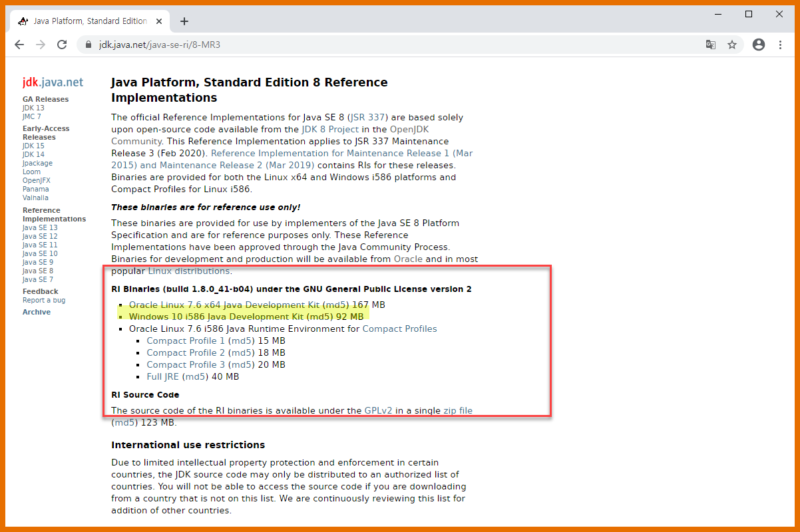This screenshot has width=800, height=532.
Task: Maximize the Chrome window
Action: [749, 14]
